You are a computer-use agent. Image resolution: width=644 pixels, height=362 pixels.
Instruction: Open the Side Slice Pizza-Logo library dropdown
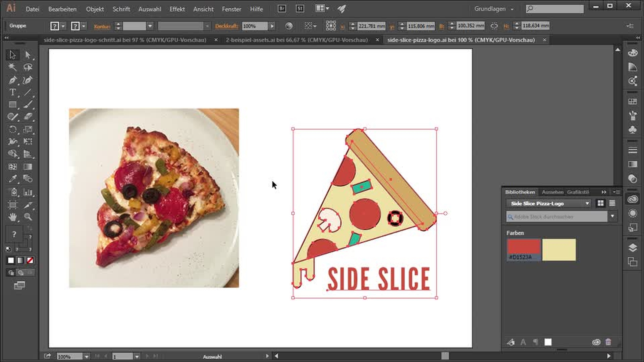click(548, 203)
